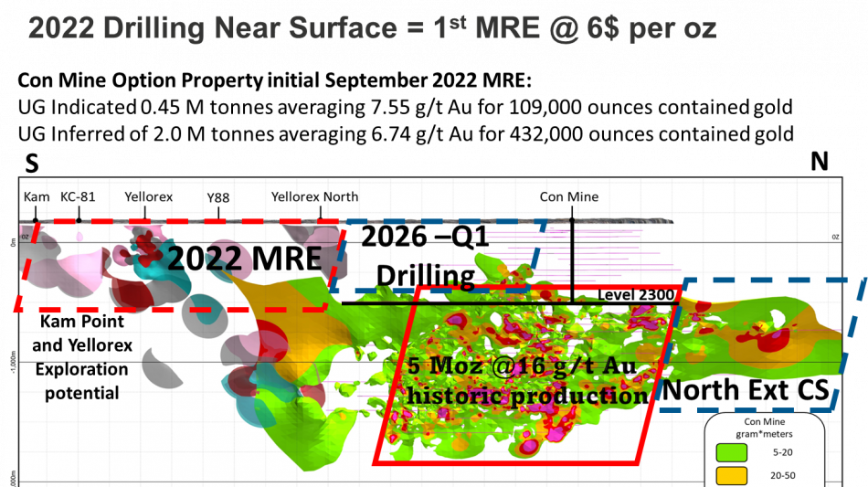Select the Y88 marker label
The width and height of the screenshot is (868, 487).
tap(217, 196)
